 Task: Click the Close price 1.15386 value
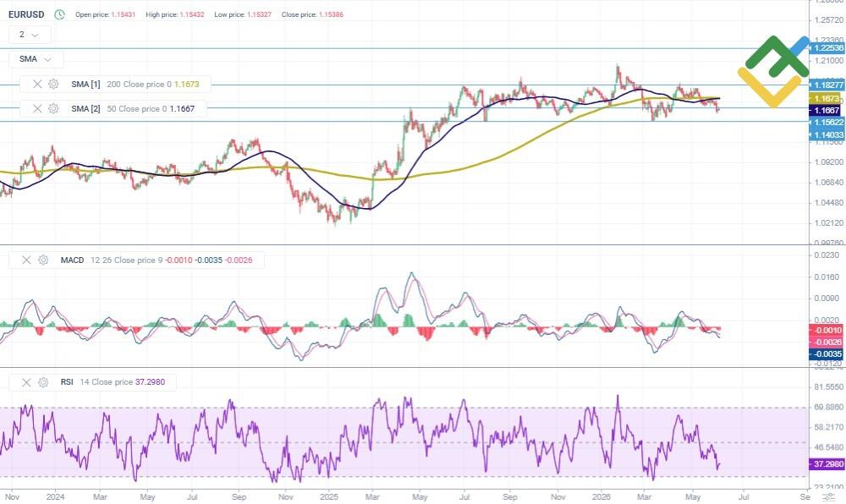pos(331,14)
